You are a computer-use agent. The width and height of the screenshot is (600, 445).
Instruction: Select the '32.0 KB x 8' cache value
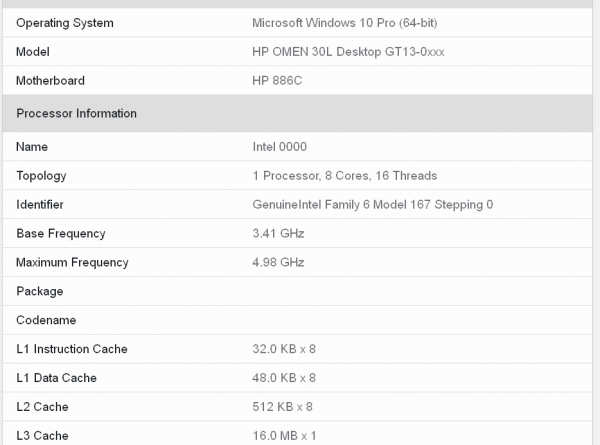click(284, 349)
